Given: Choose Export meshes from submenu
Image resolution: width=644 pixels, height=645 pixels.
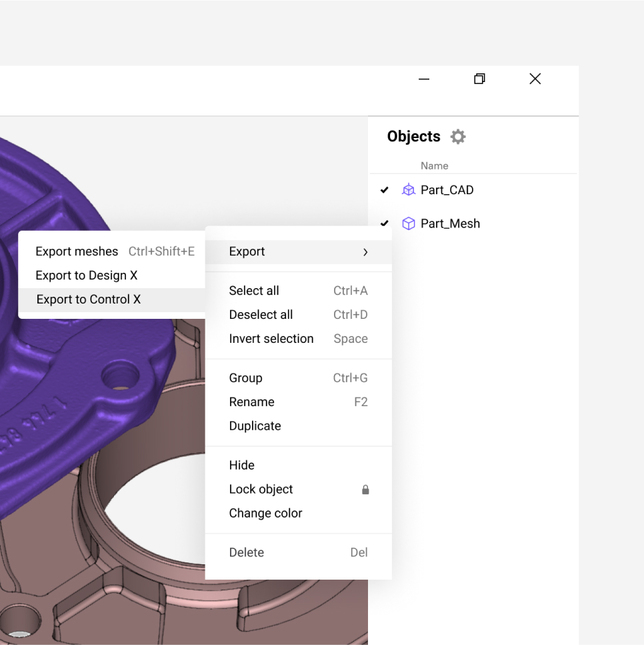Looking at the screenshot, I should point(77,252).
